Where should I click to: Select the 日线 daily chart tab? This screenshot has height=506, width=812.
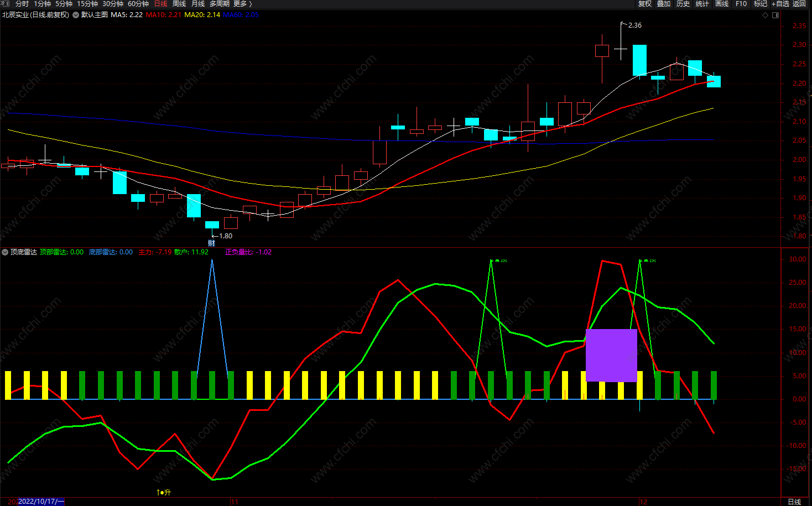[x=160, y=4]
